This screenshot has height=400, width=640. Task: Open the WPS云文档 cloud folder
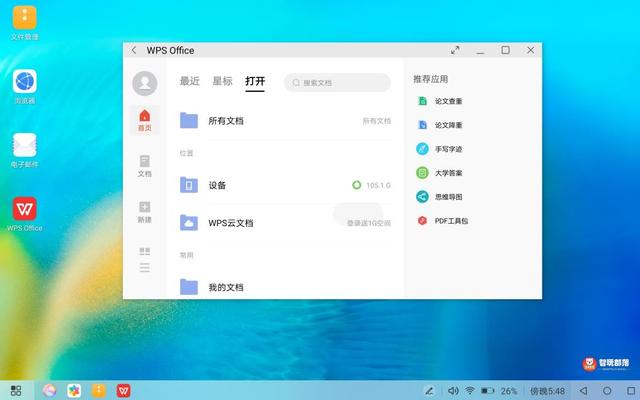point(285,223)
